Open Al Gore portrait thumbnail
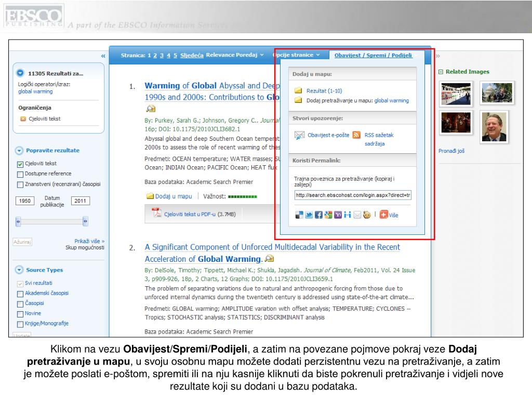The image size is (532, 399). point(494,127)
